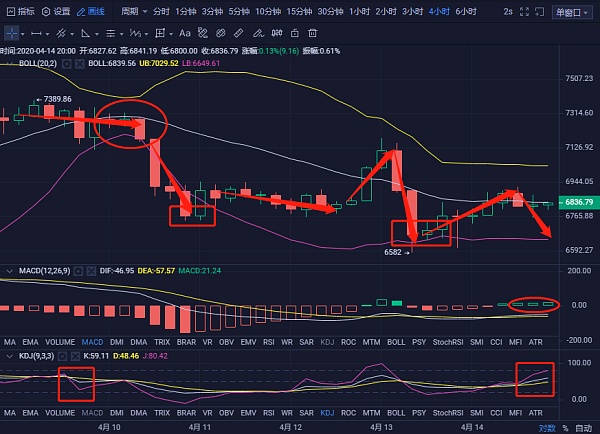600x434 pixels.
Task: Open the 设置 settings button
Action: tap(56, 12)
